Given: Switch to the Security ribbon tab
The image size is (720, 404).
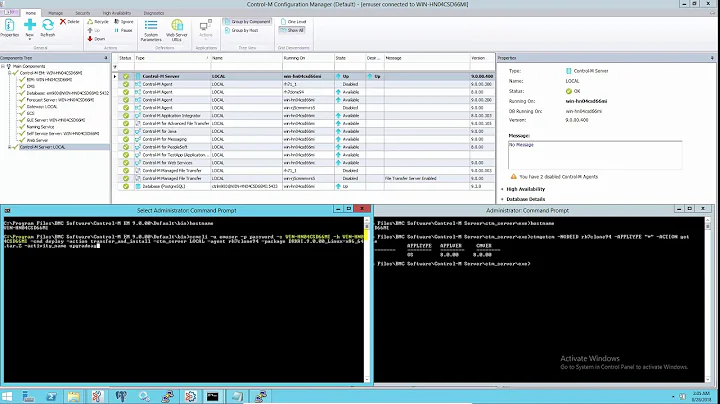Looking at the screenshot, I should [83, 13].
